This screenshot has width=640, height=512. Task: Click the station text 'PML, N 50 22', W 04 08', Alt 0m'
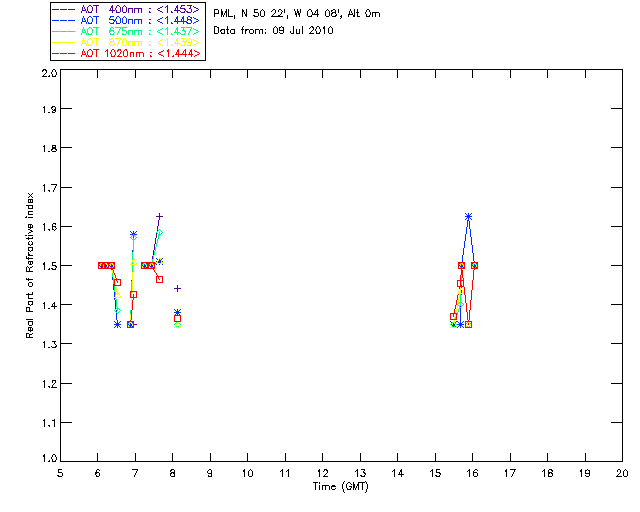click(x=297, y=13)
